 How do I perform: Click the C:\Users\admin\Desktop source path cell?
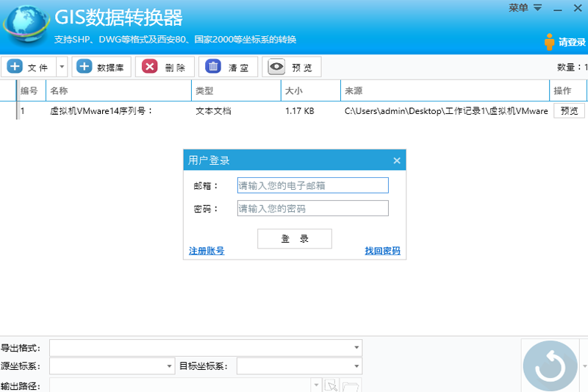[446, 111]
